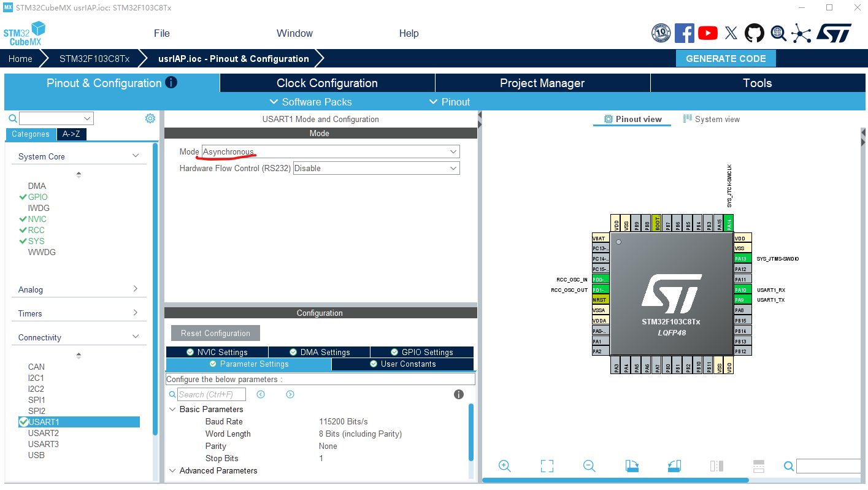This screenshot has width=868, height=490.
Task: Select USART2 in Connectivity list
Action: [x=43, y=433]
